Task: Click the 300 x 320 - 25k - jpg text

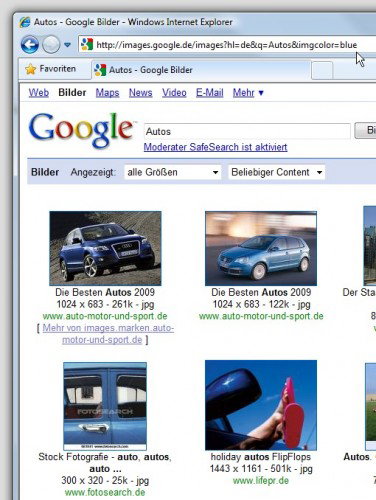Action: click(x=105, y=480)
